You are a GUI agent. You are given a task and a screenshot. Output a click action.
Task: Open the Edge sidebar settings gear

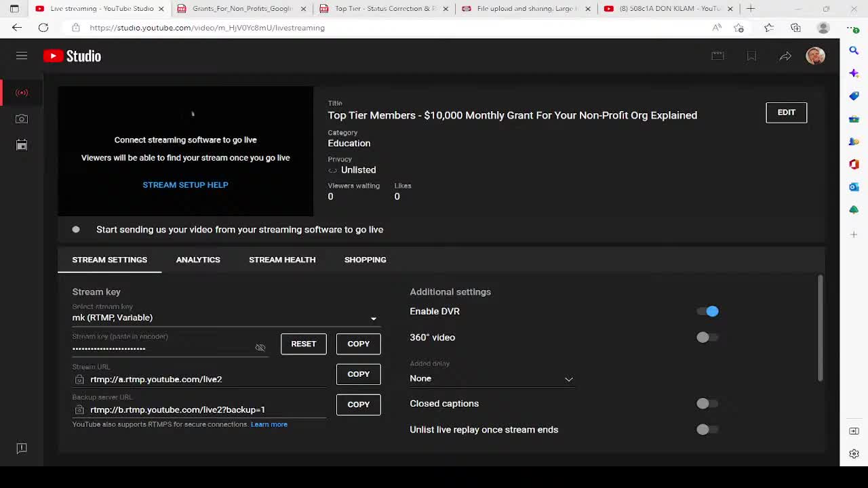[854, 454]
